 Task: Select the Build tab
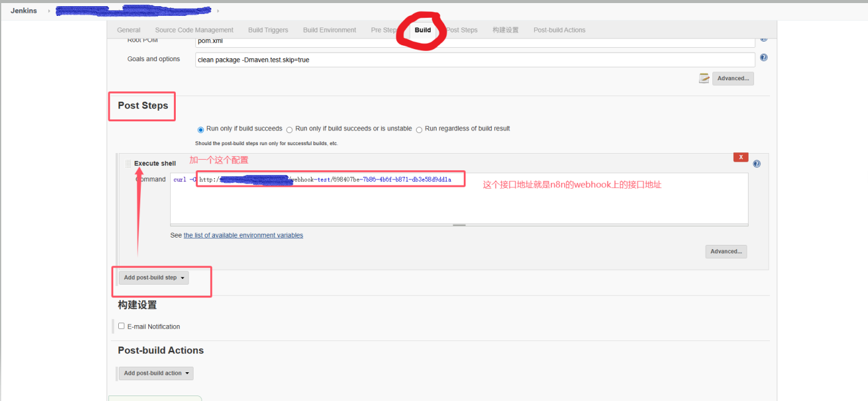(423, 30)
